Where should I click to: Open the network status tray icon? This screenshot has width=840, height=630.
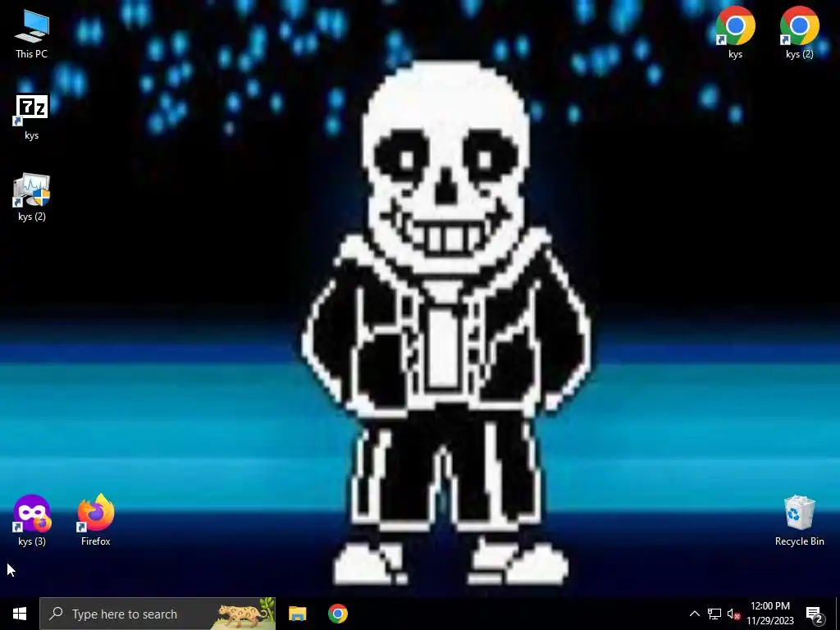click(x=714, y=614)
